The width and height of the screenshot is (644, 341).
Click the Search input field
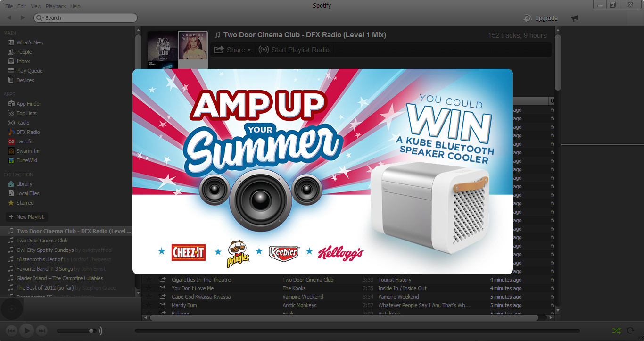tap(85, 18)
